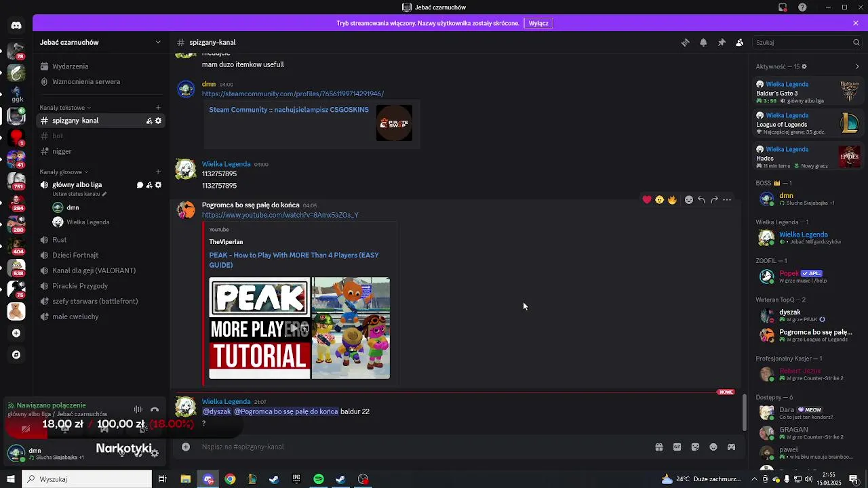Open chat for główny albo liga
868x488 pixels.
click(140, 185)
